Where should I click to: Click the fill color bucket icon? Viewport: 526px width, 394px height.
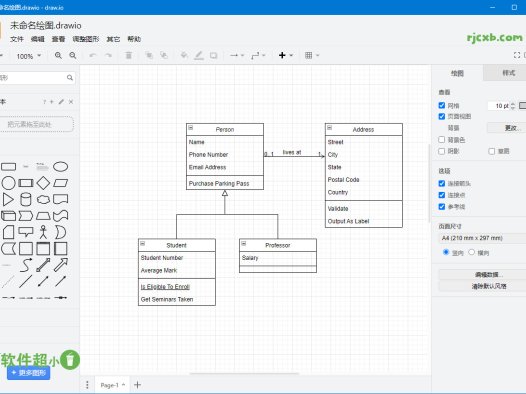pyautogui.click(x=184, y=55)
